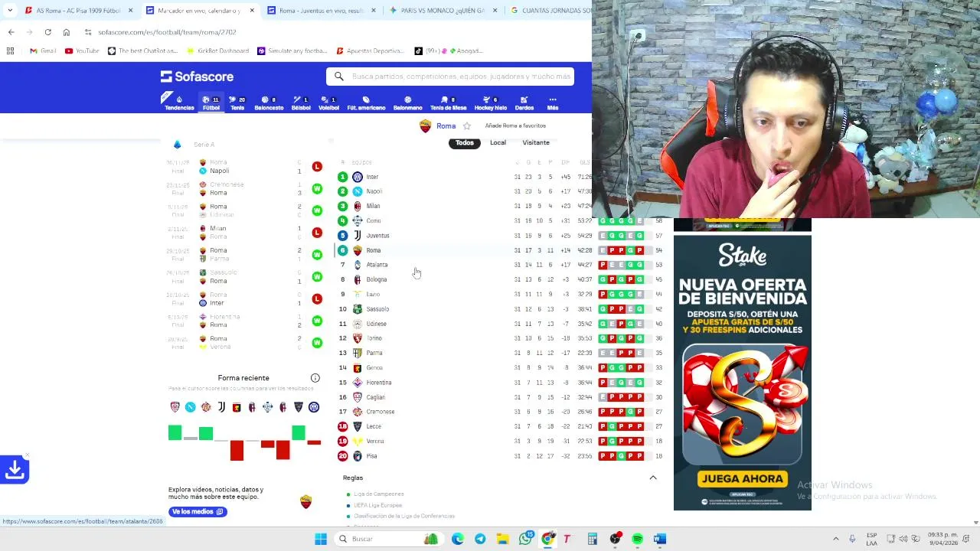
Task: Open Forma reciente info icon
Action: coord(315,378)
